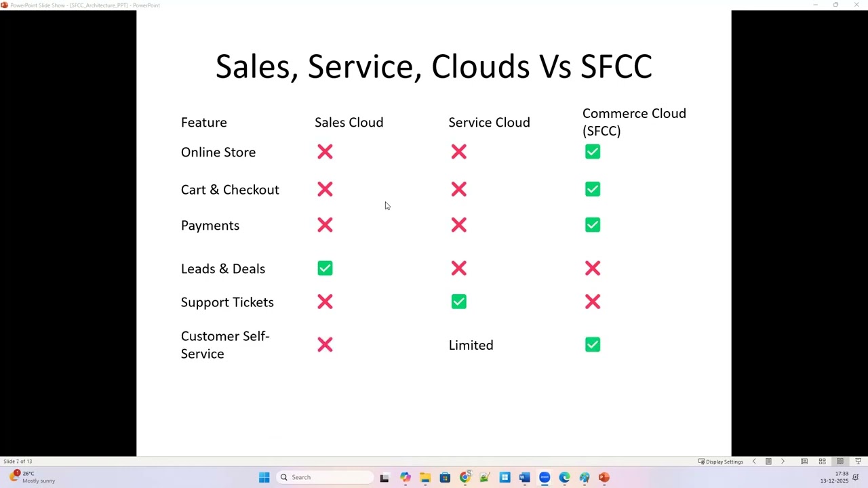Open the clock showing 17:33
Viewport: 868px width, 488px height.
pyautogui.click(x=835, y=477)
